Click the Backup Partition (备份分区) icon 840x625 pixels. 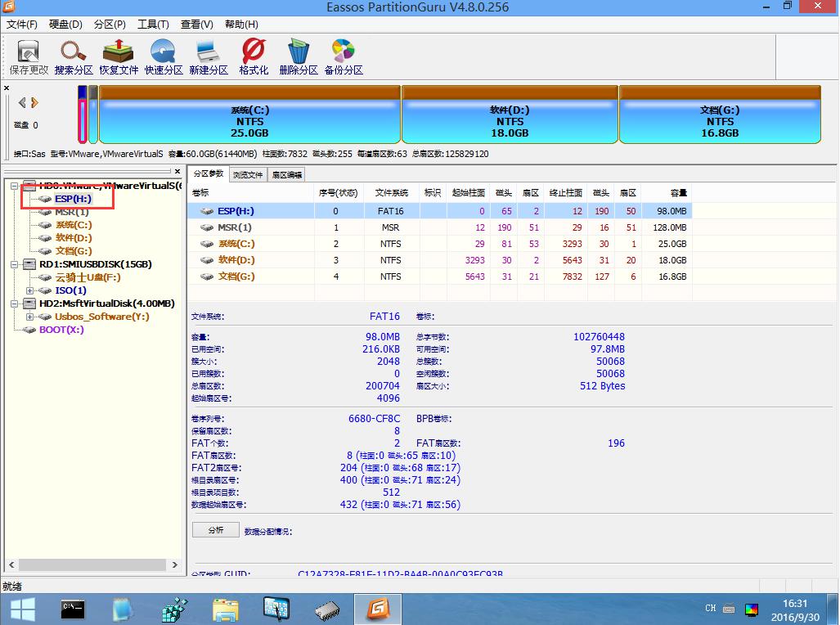[344, 56]
